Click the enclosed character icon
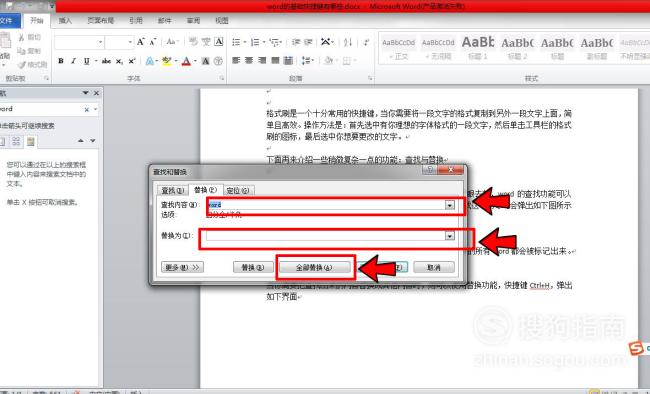 [218, 61]
